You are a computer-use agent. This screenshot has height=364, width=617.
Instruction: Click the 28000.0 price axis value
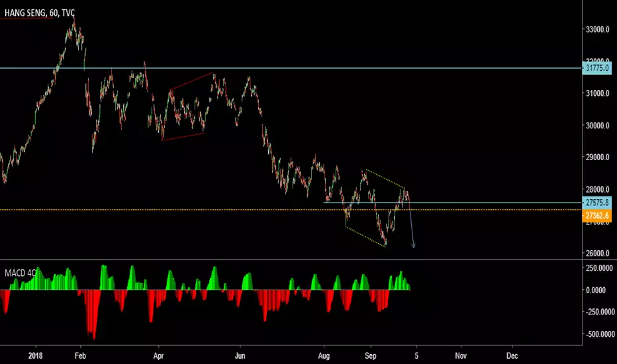click(x=597, y=189)
